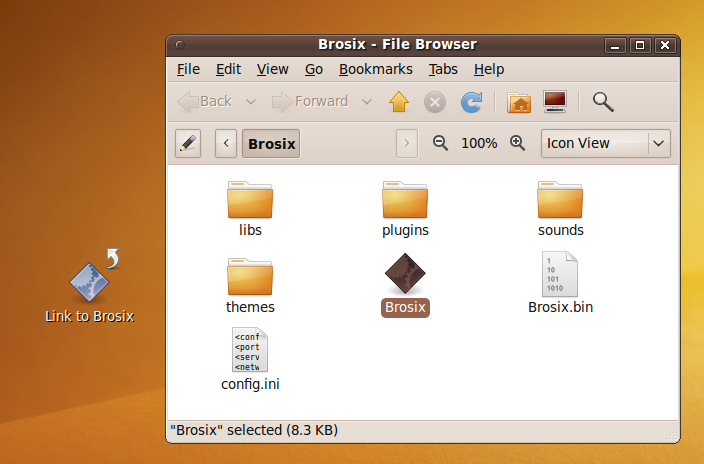This screenshot has height=464, width=704.
Task: Click the Stop loading icon
Action: 435,102
